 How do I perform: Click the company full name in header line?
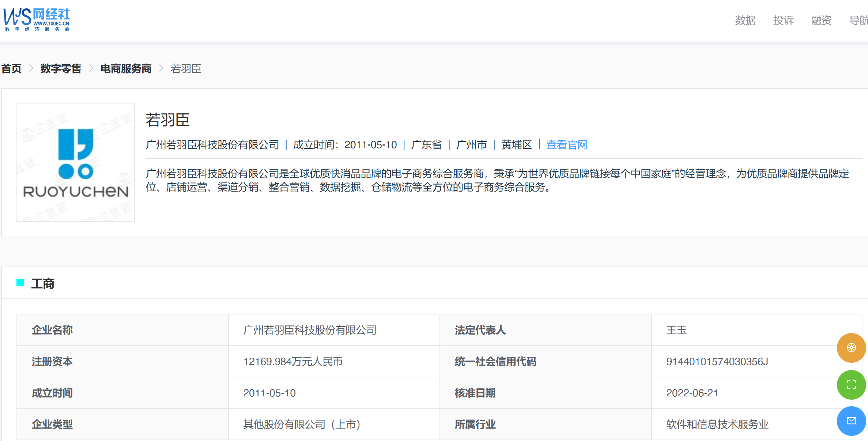click(212, 145)
